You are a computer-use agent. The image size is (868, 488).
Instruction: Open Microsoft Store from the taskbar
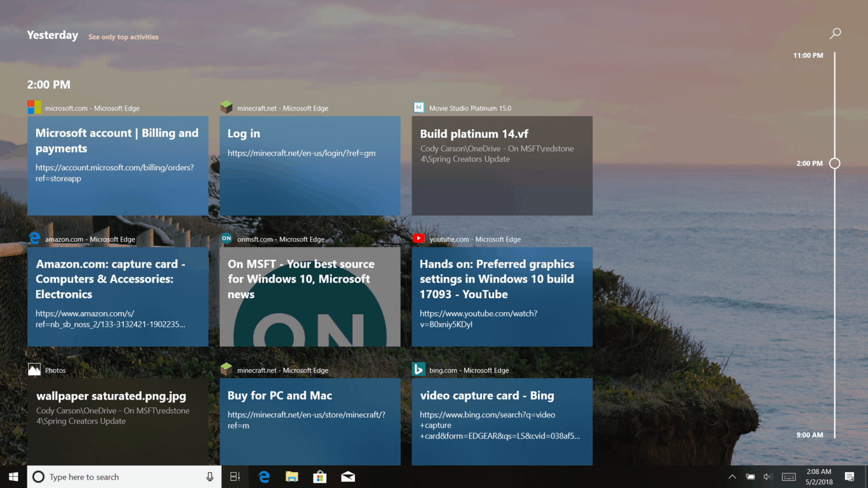pos(320,477)
